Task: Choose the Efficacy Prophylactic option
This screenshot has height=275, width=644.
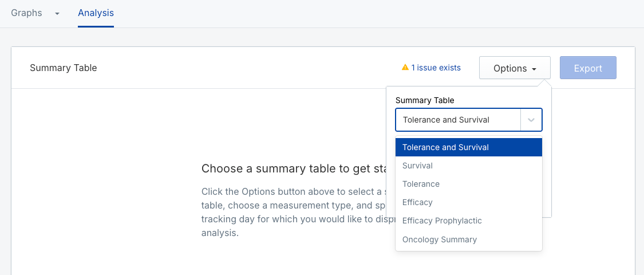Action: point(442,221)
